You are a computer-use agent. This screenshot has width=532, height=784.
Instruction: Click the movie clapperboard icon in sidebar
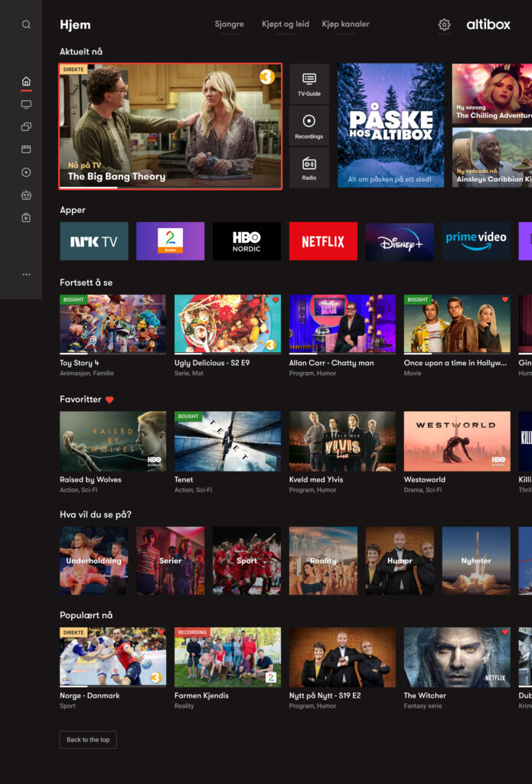pyautogui.click(x=26, y=149)
